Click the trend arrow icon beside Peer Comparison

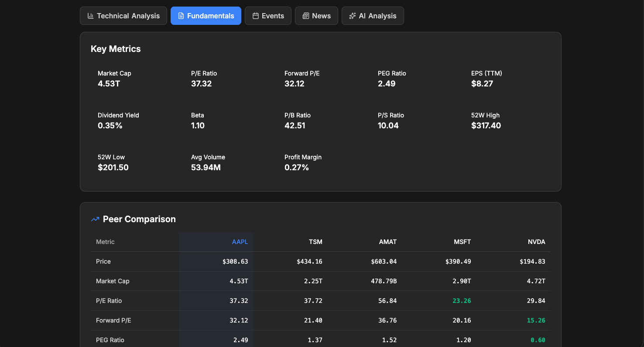coord(95,219)
